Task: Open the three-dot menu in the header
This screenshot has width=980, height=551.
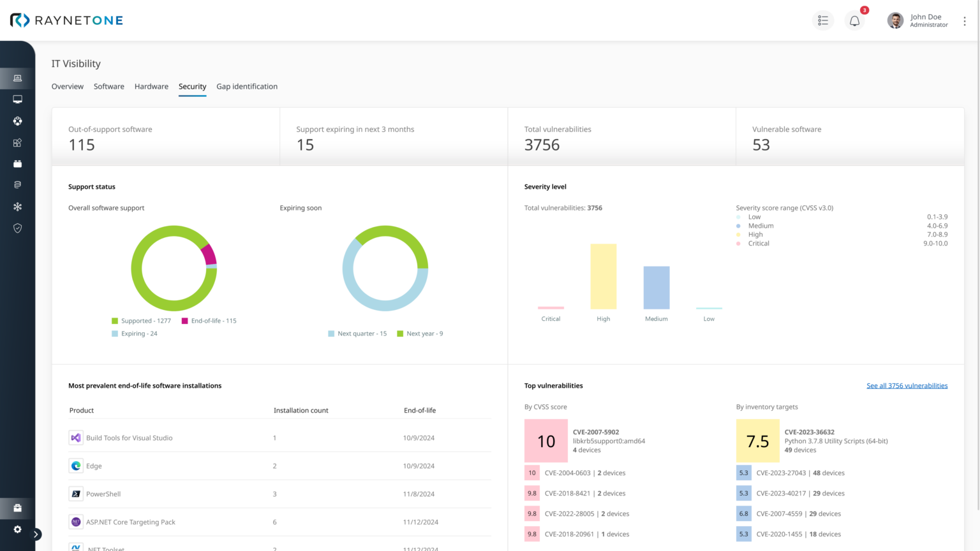Action: pos(965,20)
